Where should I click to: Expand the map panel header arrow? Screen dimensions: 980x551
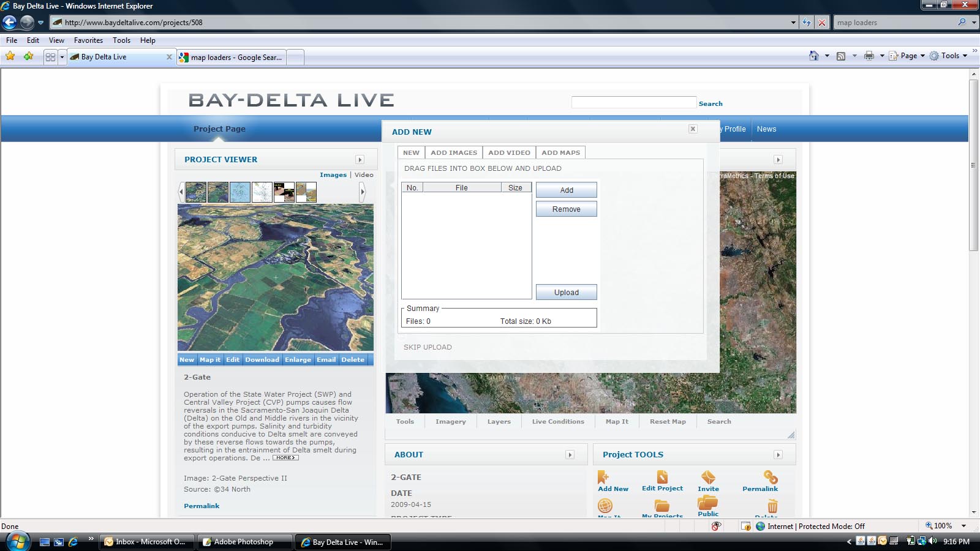point(778,160)
